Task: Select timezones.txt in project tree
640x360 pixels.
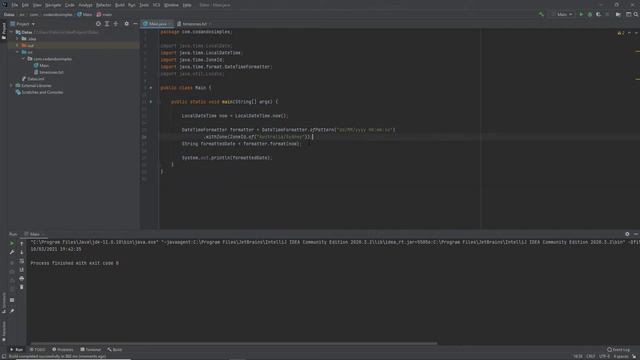Action: point(49,72)
